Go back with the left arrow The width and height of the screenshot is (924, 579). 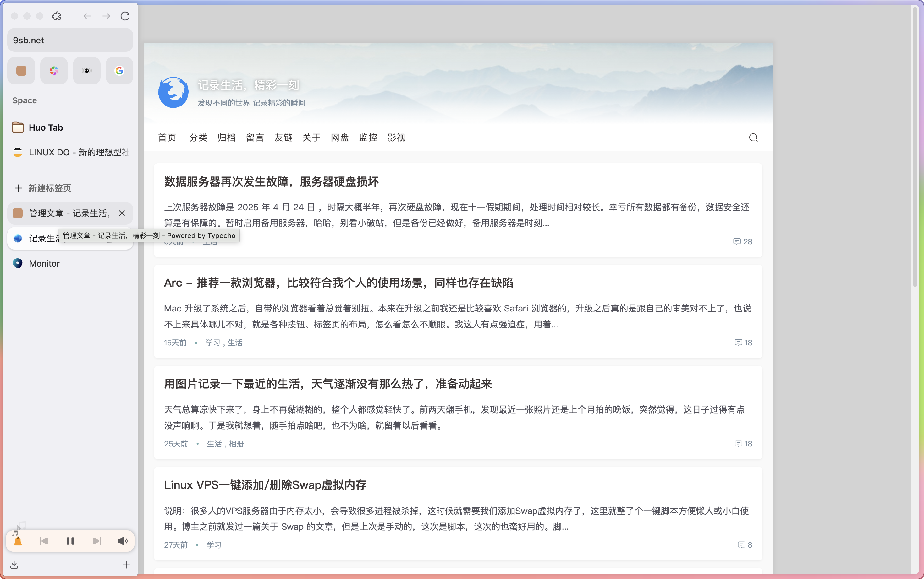coord(87,16)
